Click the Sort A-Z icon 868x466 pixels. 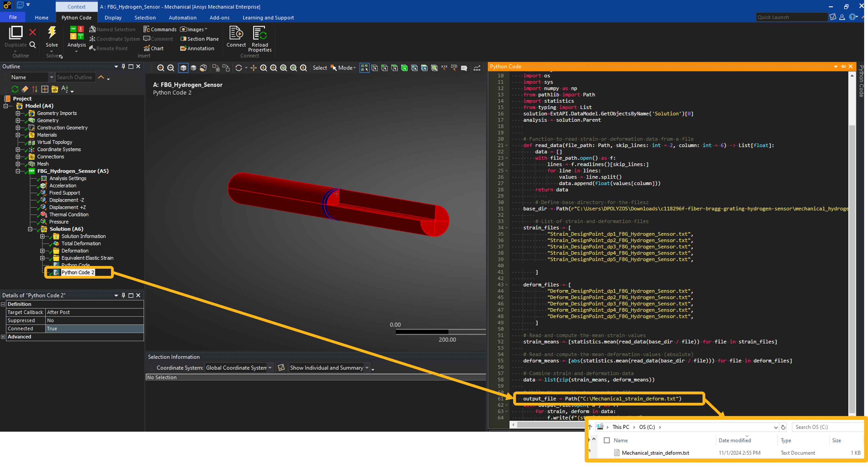pyautogui.click(x=65, y=89)
